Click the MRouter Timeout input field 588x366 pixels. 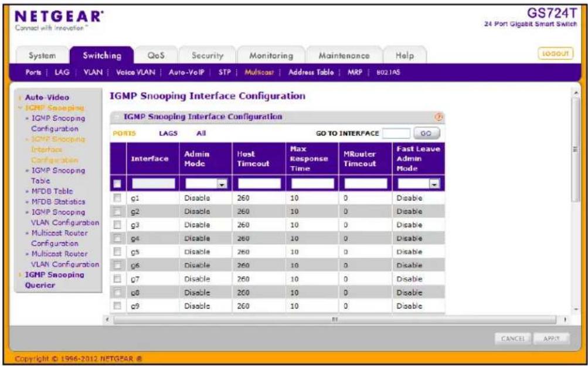[x=366, y=184]
